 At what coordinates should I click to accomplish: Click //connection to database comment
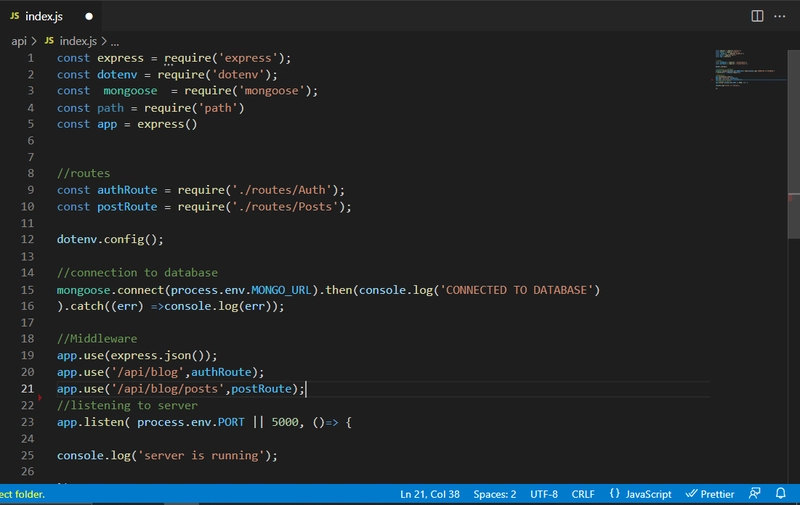coord(137,272)
